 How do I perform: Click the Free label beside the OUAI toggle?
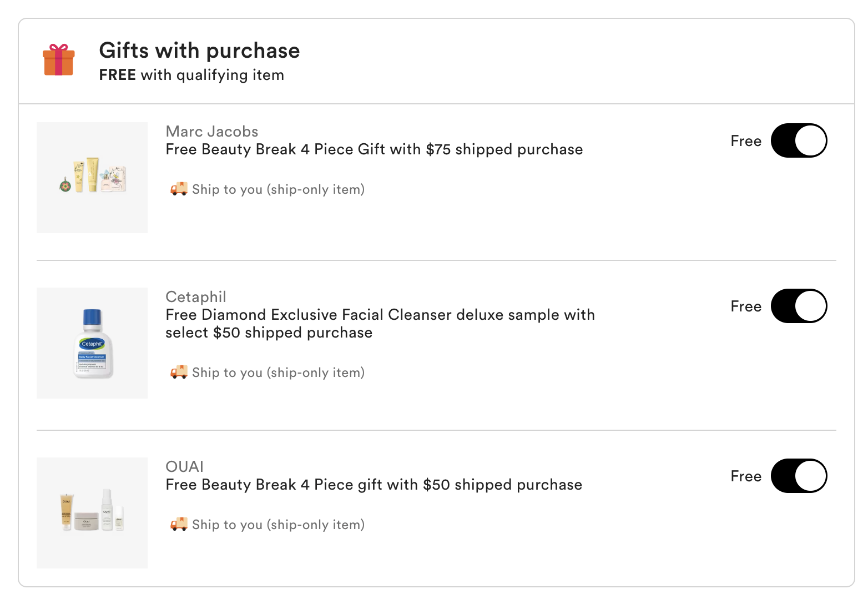tap(746, 476)
